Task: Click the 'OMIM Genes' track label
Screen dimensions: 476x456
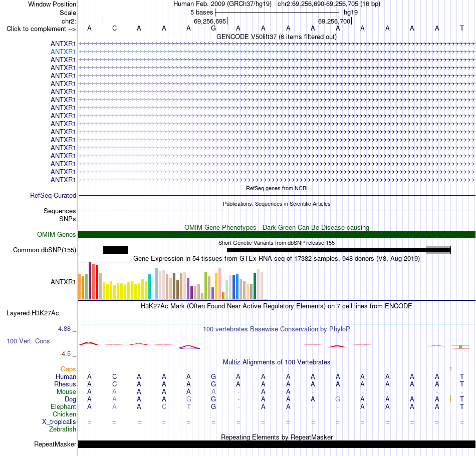Action: tap(56, 234)
